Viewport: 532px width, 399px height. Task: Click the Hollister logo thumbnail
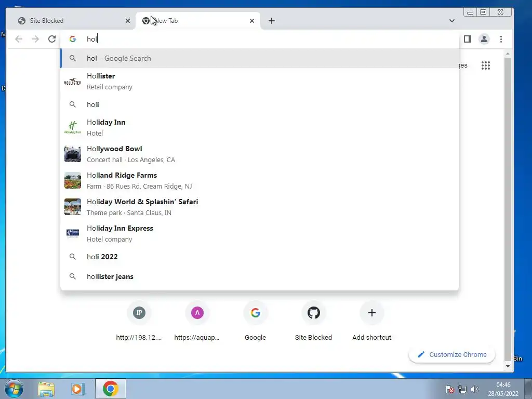[x=73, y=82]
